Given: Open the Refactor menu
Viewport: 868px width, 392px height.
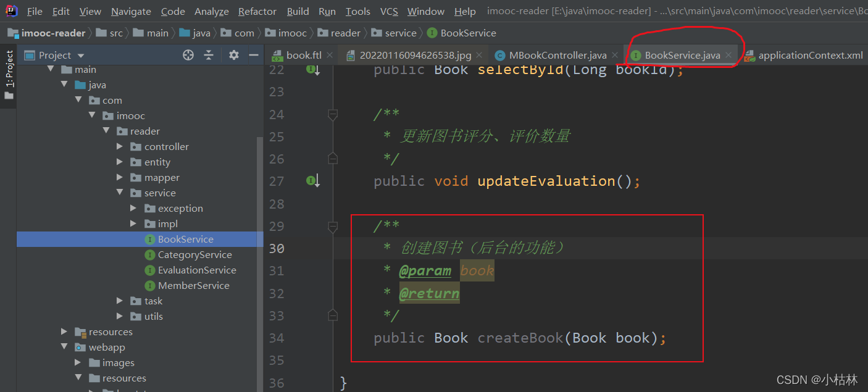Looking at the screenshot, I should tap(257, 11).
